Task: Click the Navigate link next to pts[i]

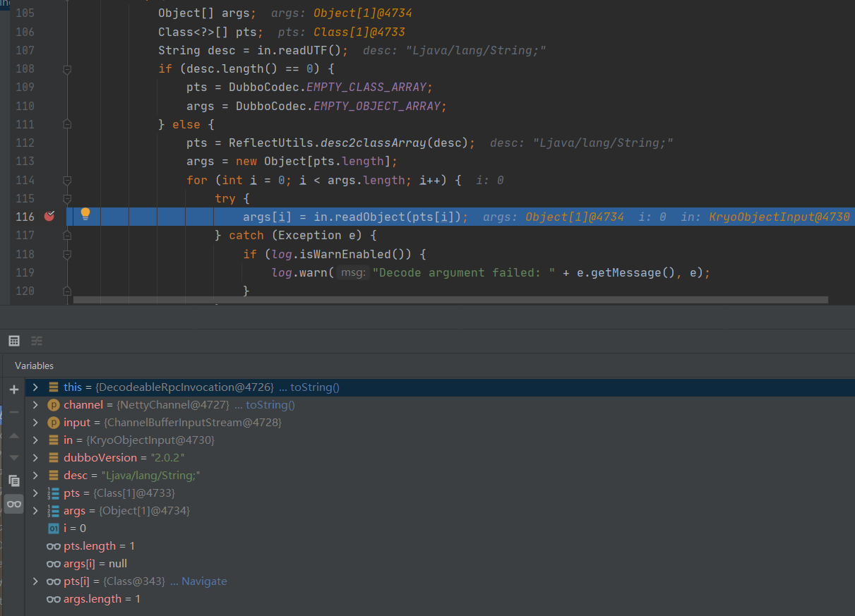Action: [203, 581]
